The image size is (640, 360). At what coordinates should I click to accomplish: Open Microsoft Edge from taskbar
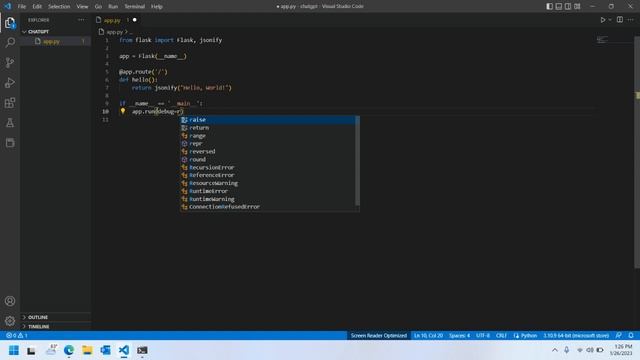(69, 350)
